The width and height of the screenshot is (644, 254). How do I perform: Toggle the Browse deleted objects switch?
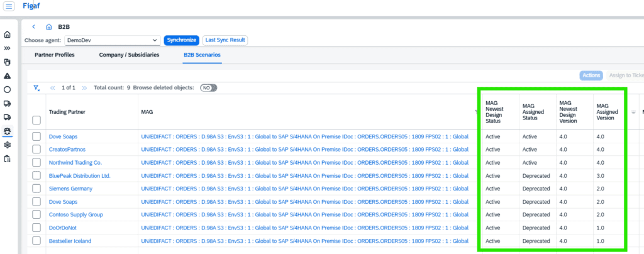[x=209, y=88]
